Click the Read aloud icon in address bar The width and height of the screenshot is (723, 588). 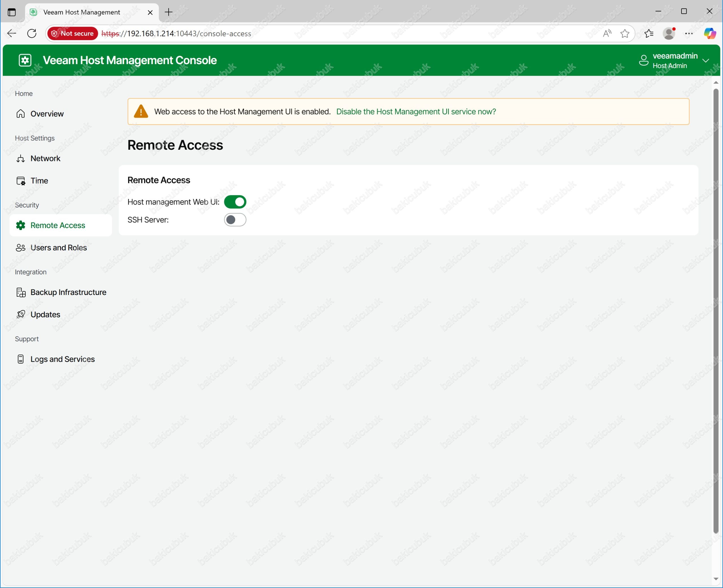607,33
